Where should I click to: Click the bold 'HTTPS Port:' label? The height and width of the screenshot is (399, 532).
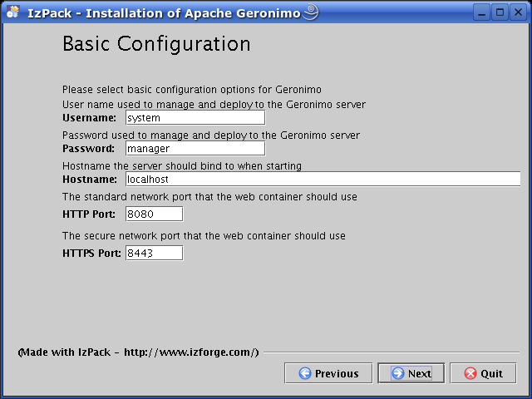pos(92,253)
